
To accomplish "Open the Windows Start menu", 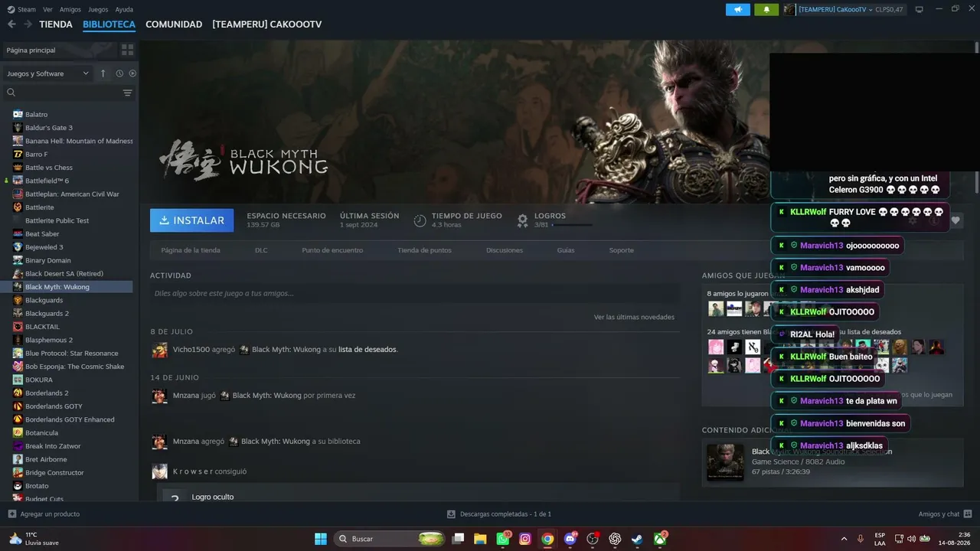I will [x=321, y=539].
